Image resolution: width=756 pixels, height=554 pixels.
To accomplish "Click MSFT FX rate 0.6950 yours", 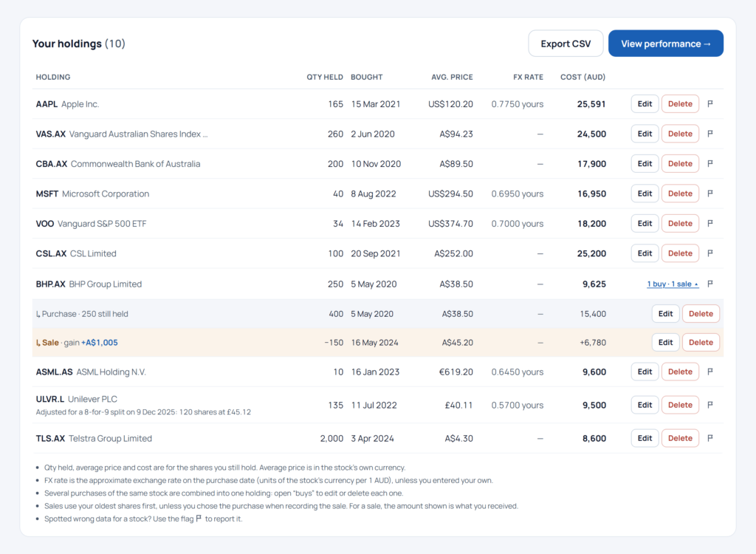I will (518, 194).
